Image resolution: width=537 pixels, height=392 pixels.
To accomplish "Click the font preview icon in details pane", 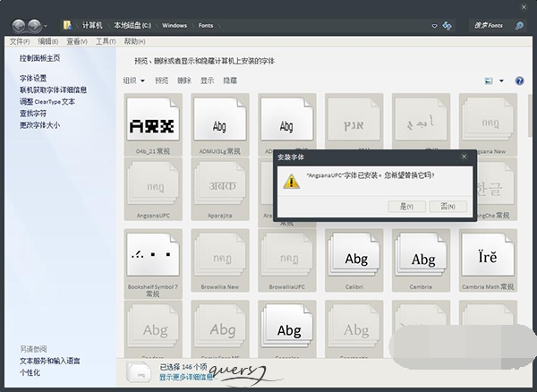I will coord(139,372).
